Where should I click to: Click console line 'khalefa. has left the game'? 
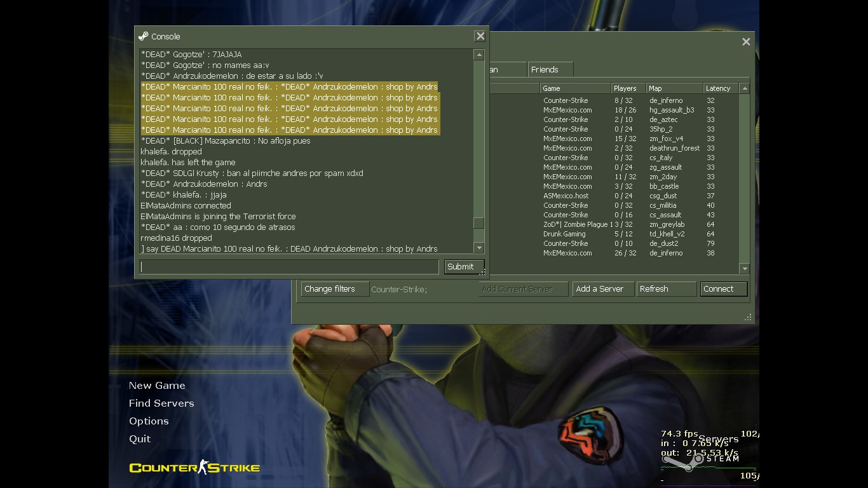coord(188,163)
